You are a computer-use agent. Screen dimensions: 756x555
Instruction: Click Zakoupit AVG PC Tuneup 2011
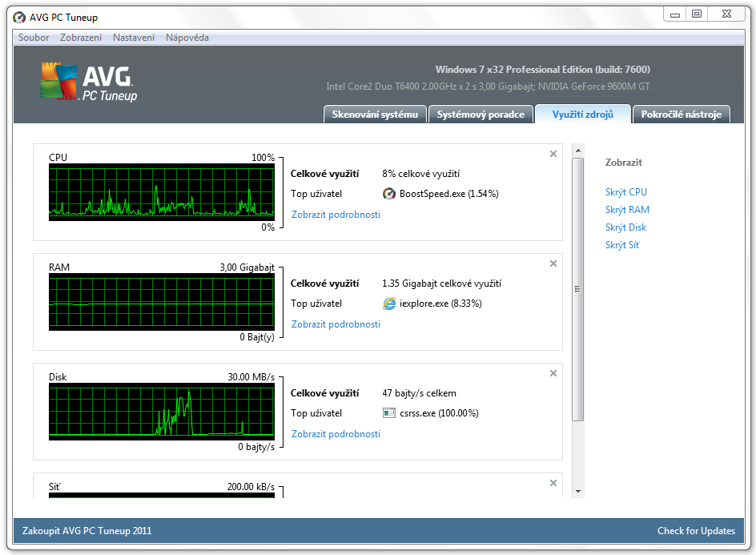(86, 531)
